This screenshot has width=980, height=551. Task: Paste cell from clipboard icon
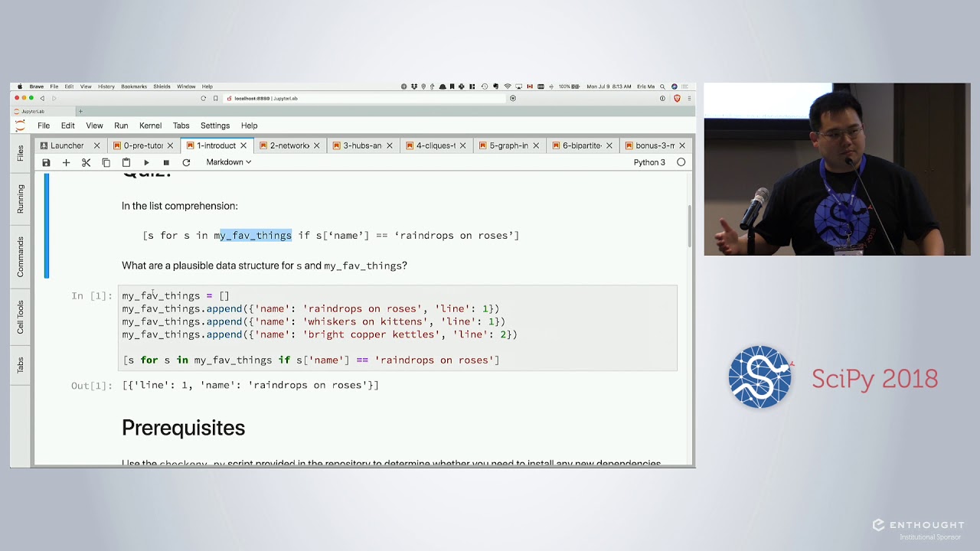pyautogui.click(x=126, y=162)
